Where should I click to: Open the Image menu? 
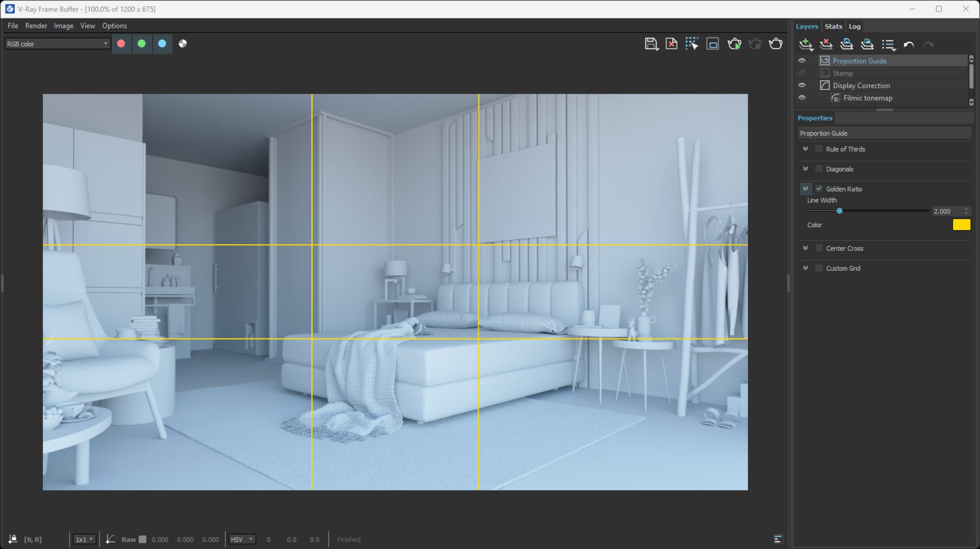tap(63, 26)
